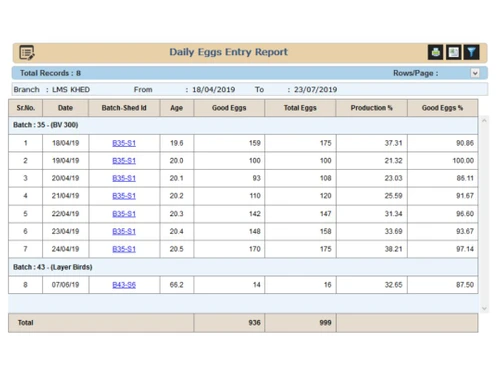
Task: Click production value 32.65
Action: click(x=393, y=285)
